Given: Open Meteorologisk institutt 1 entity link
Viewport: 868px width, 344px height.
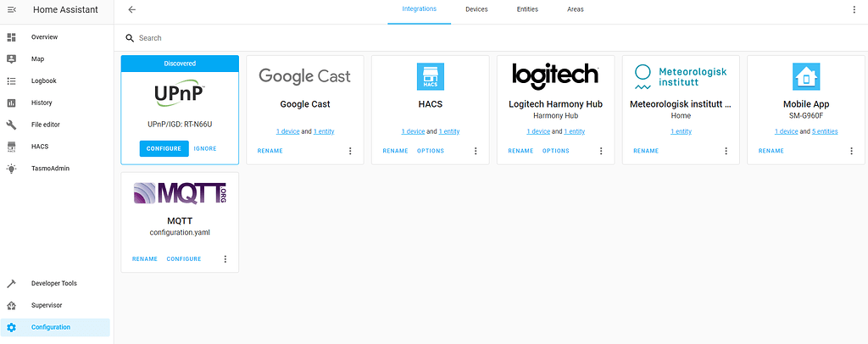Looking at the screenshot, I should tap(681, 131).
